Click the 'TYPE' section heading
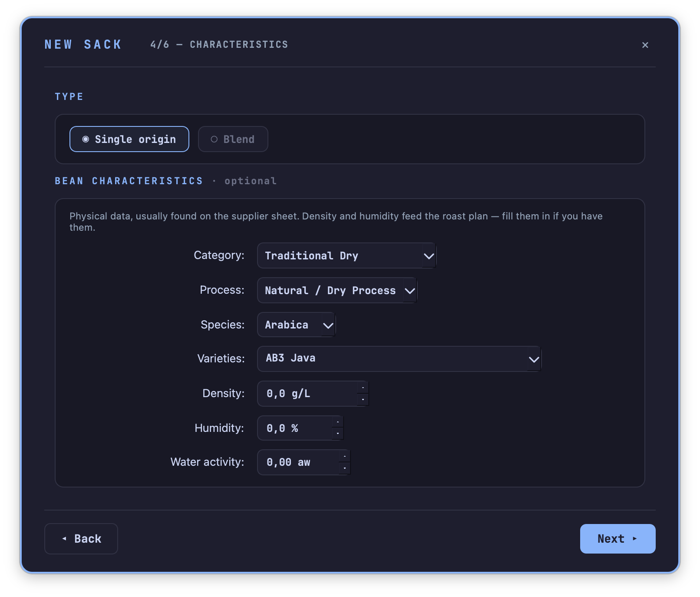This screenshot has height=597, width=700. [69, 96]
